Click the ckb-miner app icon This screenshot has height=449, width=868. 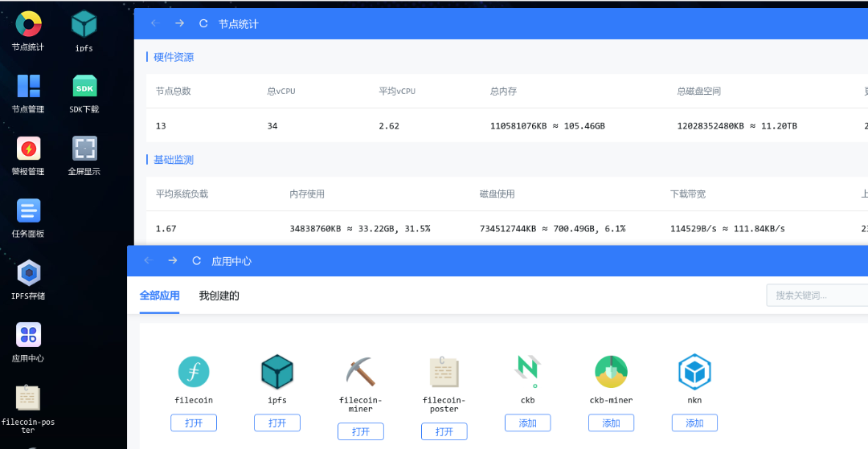click(611, 372)
